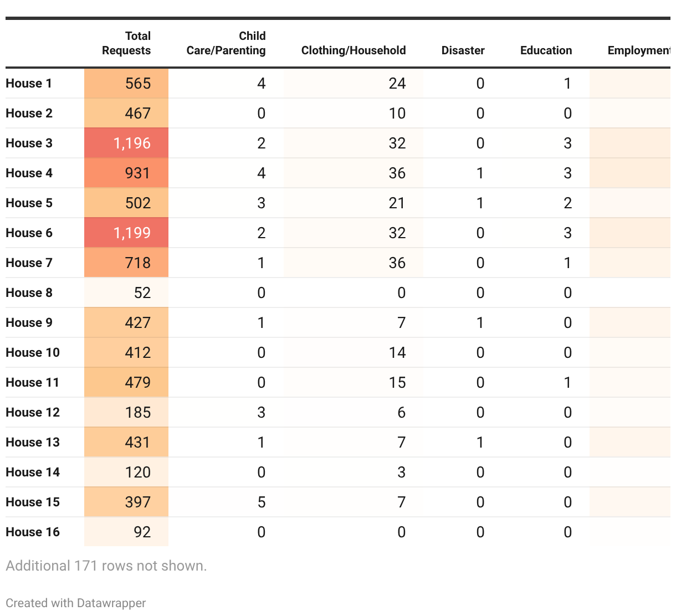Click House 13's Disaster value of 1

tap(480, 442)
